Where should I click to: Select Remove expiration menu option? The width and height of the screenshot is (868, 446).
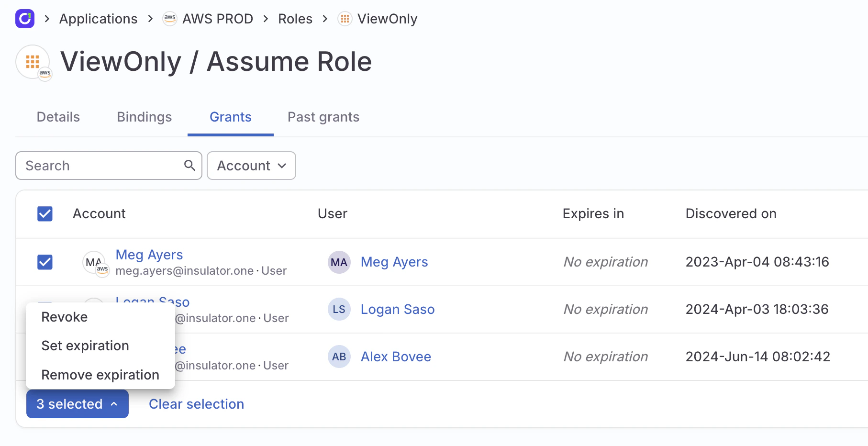[x=100, y=375]
